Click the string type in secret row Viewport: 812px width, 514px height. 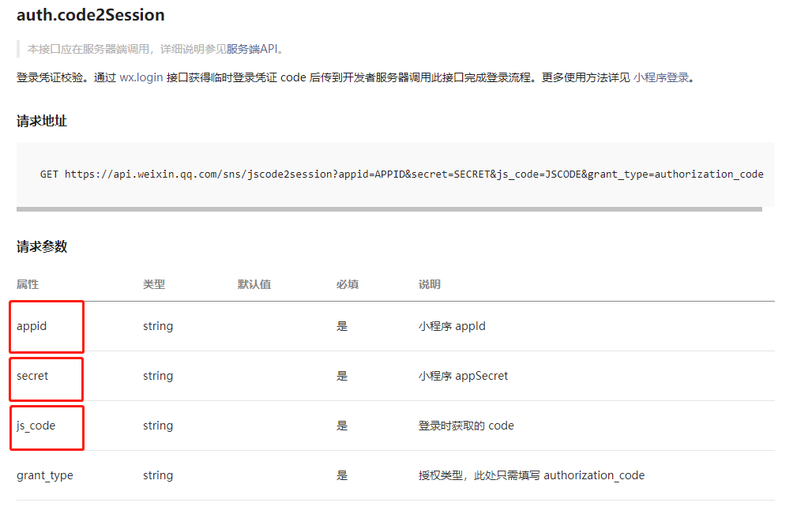[158, 375]
